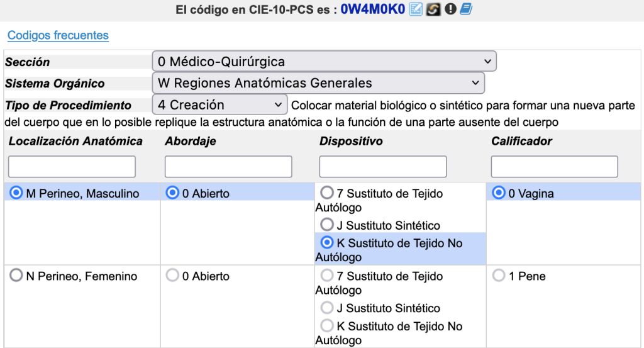
Task: Click the exclamation info icon
Action: (450, 10)
